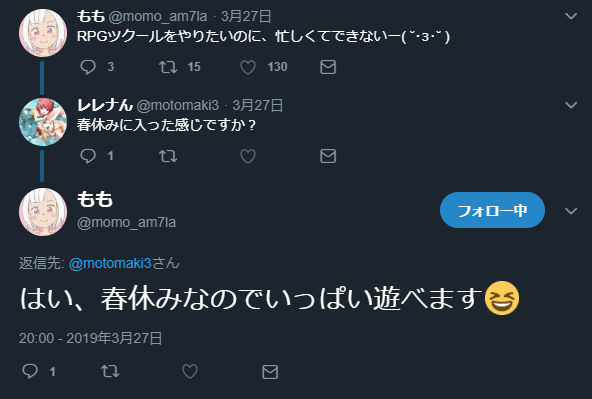Like the main tweet at the bottom
This screenshot has height=399, width=592.
click(190, 372)
